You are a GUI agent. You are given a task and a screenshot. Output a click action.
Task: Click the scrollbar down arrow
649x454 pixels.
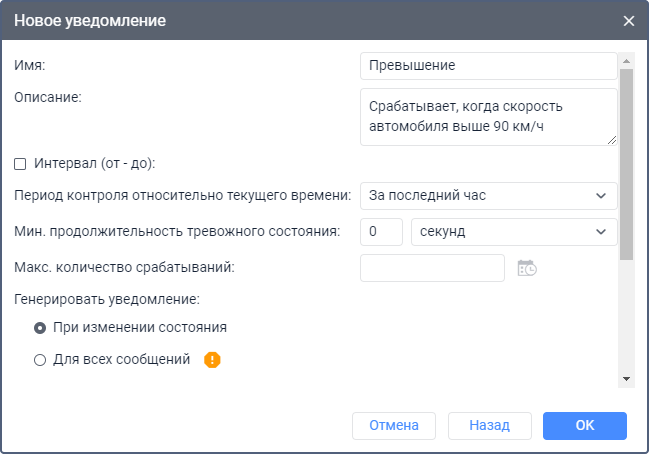(626, 379)
